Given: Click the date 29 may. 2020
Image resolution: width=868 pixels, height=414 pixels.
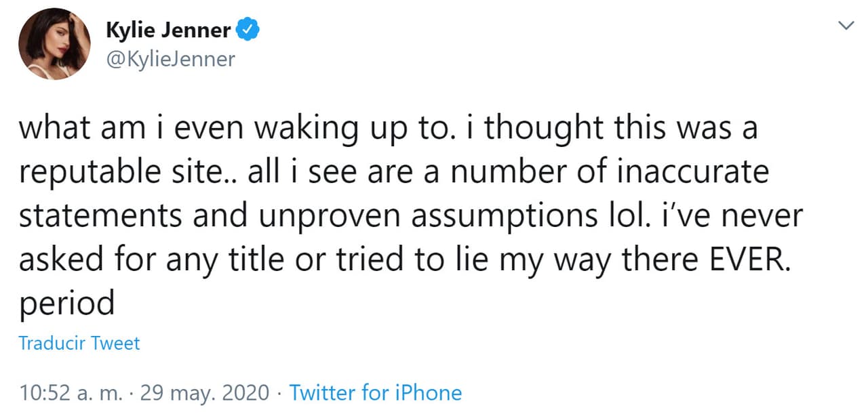Looking at the screenshot, I should click(205, 392).
